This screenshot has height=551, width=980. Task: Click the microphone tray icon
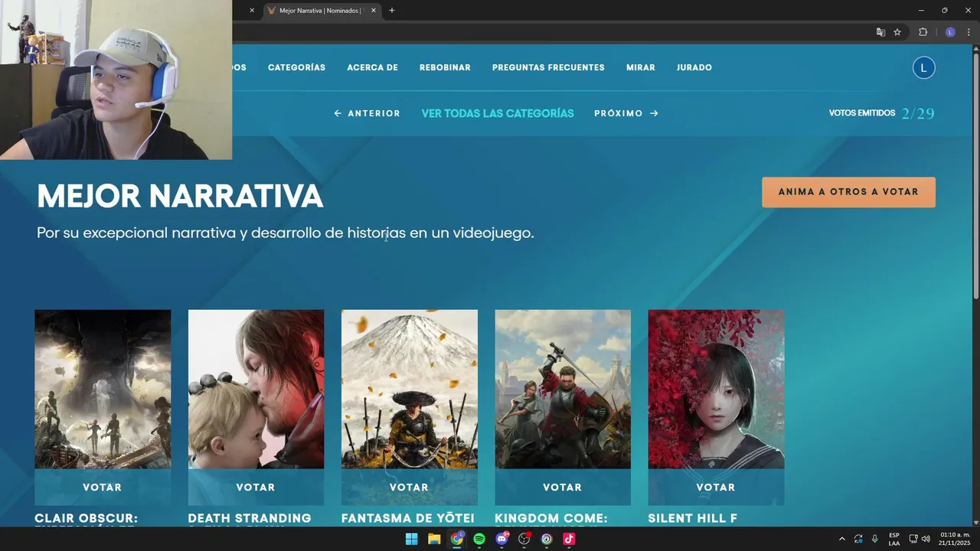point(874,539)
